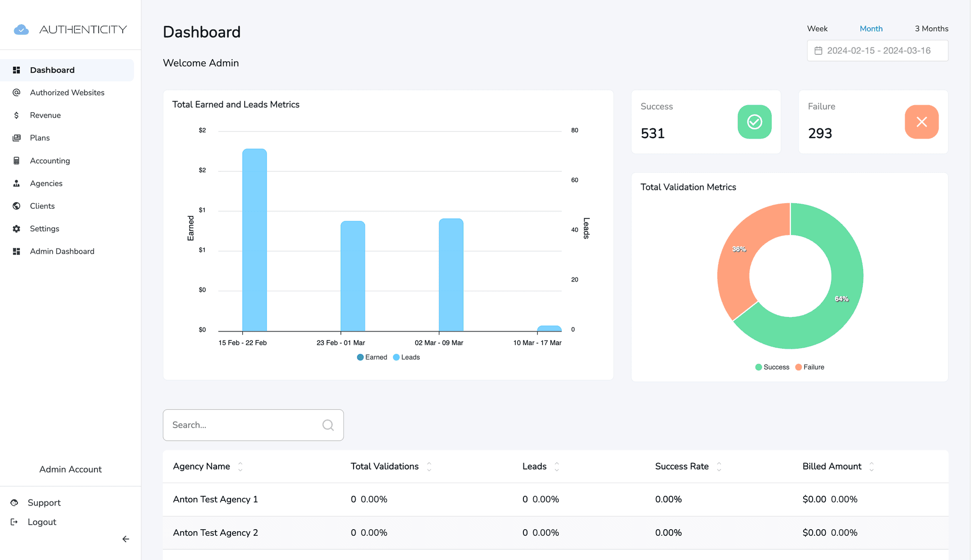Collapse sidebar with the left arrow
The width and height of the screenshot is (971, 560).
[x=126, y=539]
